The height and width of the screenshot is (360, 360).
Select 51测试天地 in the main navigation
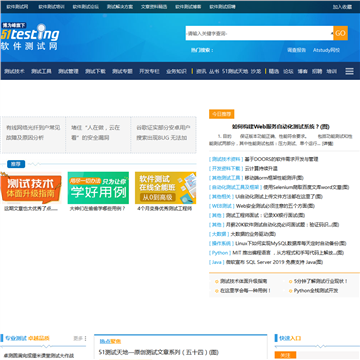point(235,71)
